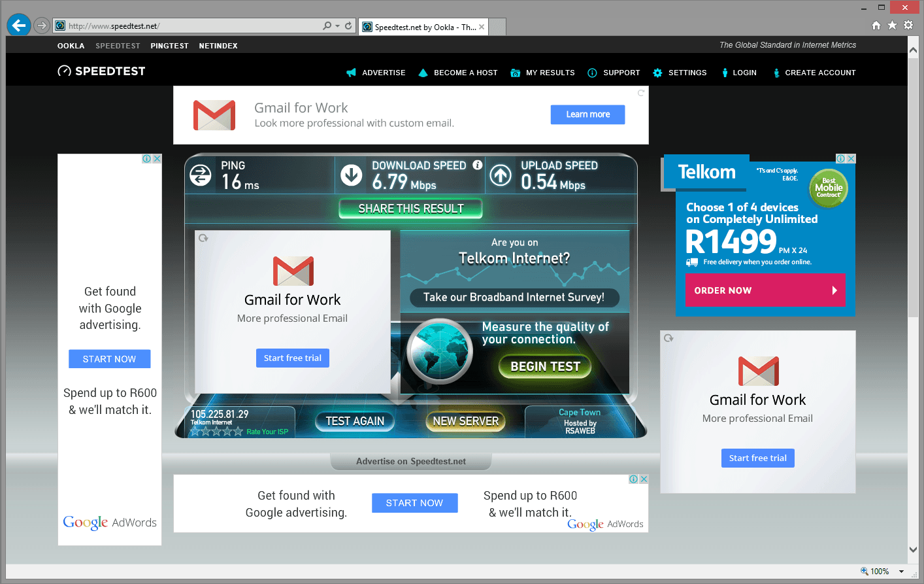Click Start free trial in the right Gmail ad
Viewport: 924px width, 584px height.
pyautogui.click(x=758, y=458)
